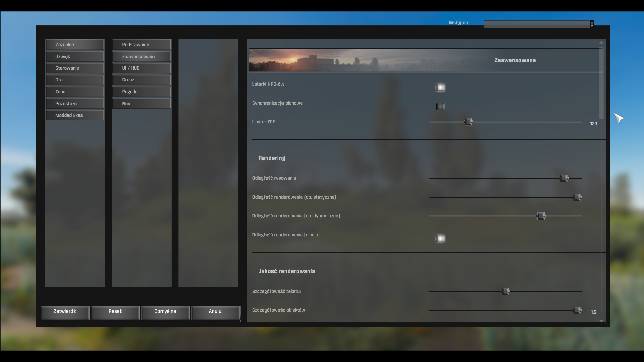Enable Synchronizacja pionowa checkbox
Viewport: 644px width, 362px height.
click(x=440, y=106)
